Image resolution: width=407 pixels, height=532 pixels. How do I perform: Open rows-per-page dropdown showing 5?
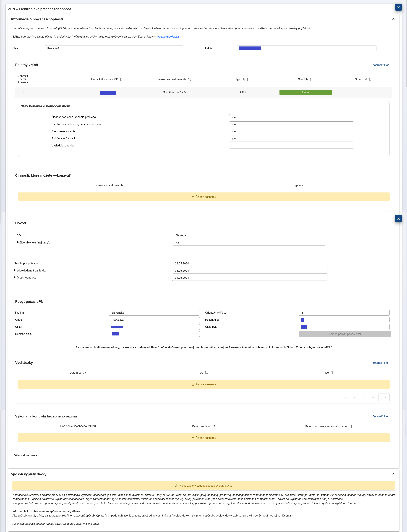(384, 398)
